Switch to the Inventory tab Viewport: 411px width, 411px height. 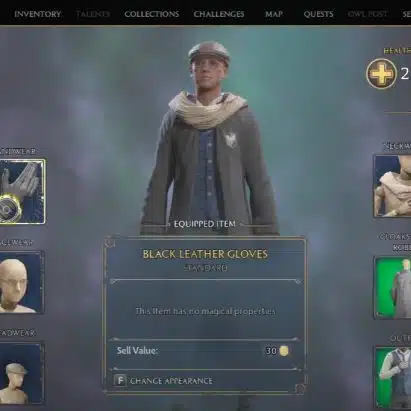(38, 14)
